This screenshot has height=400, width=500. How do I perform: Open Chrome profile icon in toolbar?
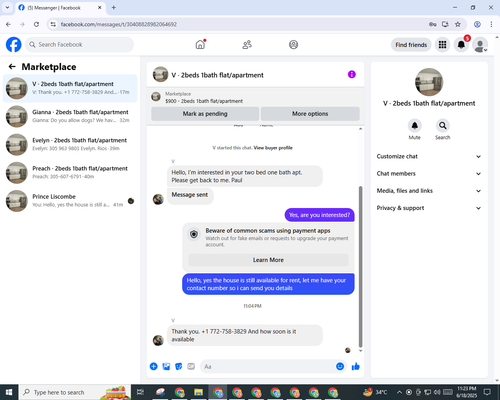point(477,24)
